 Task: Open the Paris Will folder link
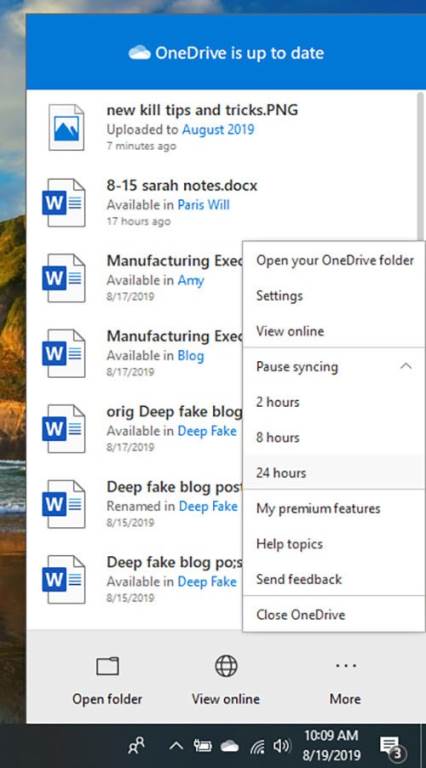tap(203, 204)
